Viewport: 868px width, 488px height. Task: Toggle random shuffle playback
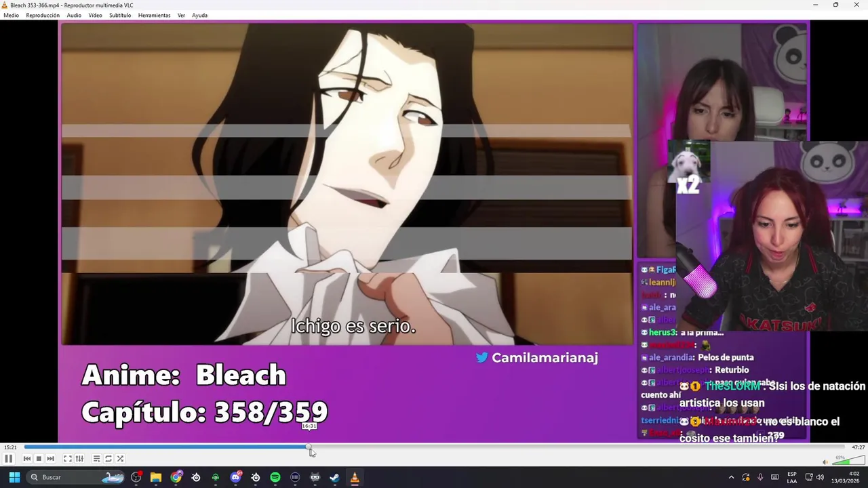120,459
